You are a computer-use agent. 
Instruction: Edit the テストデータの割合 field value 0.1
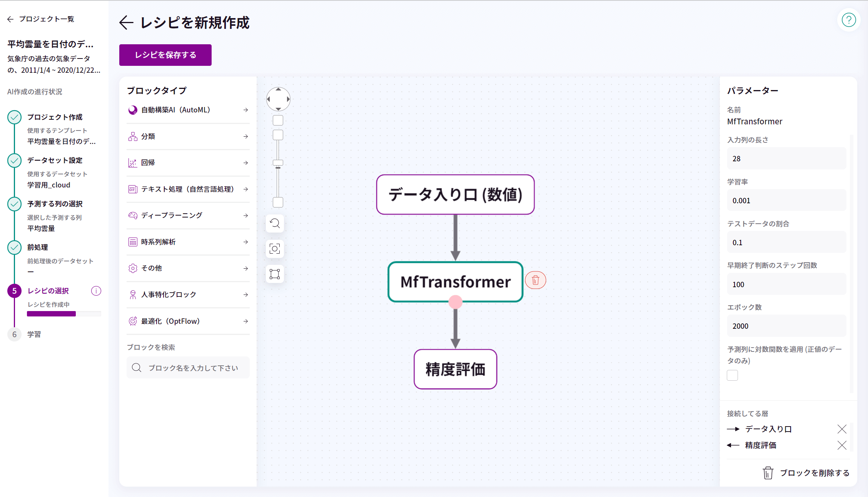[x=786, y=243]
